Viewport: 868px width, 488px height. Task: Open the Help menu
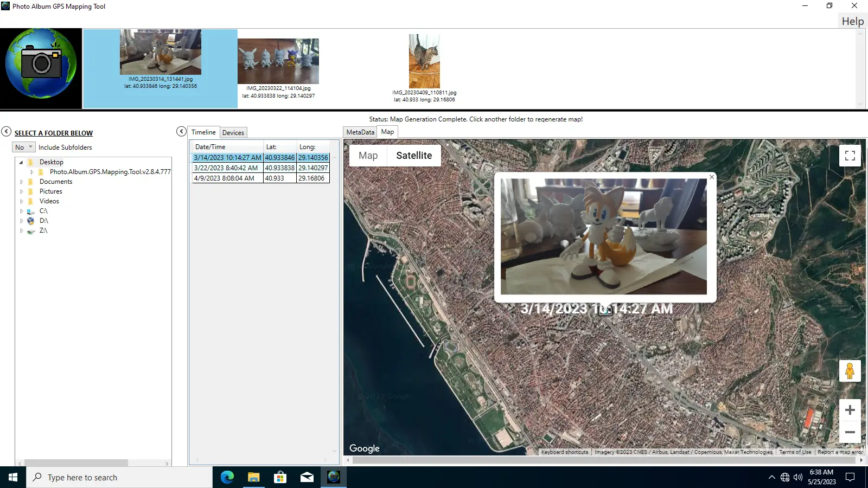coord(852,21)
